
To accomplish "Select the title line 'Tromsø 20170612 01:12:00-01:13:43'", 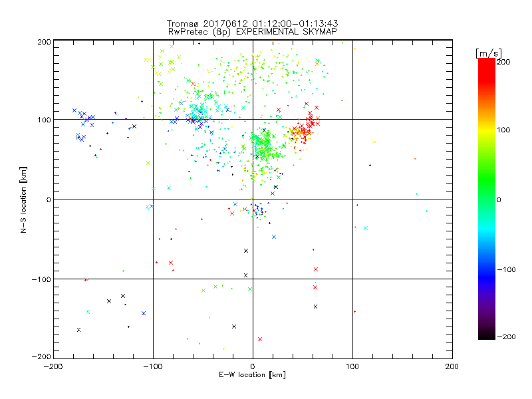I will (252, 23).
